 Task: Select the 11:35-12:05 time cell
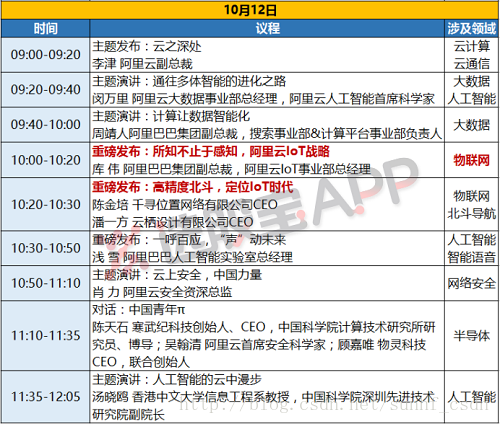(46, 397)
